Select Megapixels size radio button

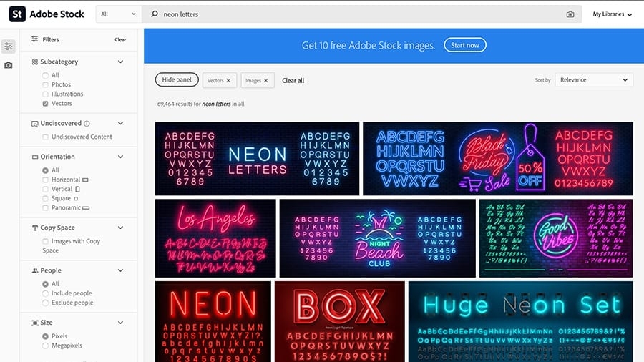tap(45, 346)
